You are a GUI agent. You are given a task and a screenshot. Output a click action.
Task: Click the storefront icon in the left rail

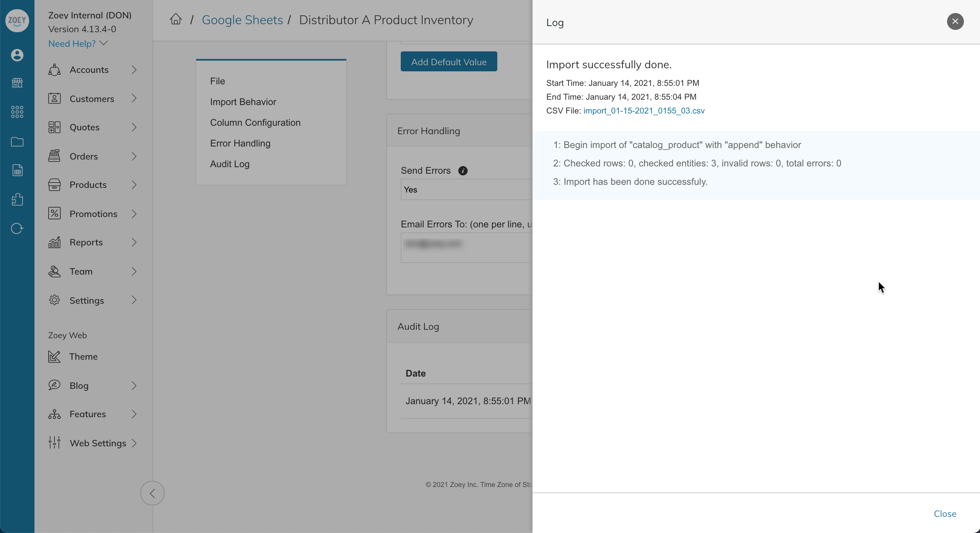[x=17, y=83]
